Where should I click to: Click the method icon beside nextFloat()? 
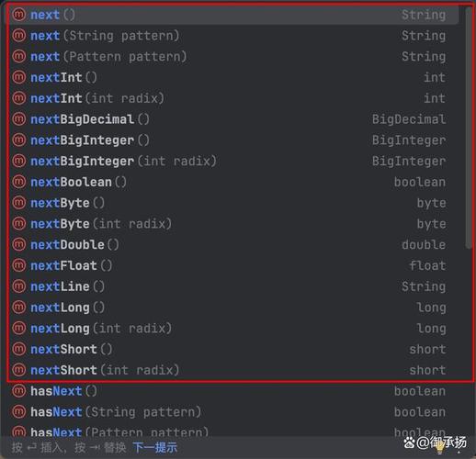point(19,265)
